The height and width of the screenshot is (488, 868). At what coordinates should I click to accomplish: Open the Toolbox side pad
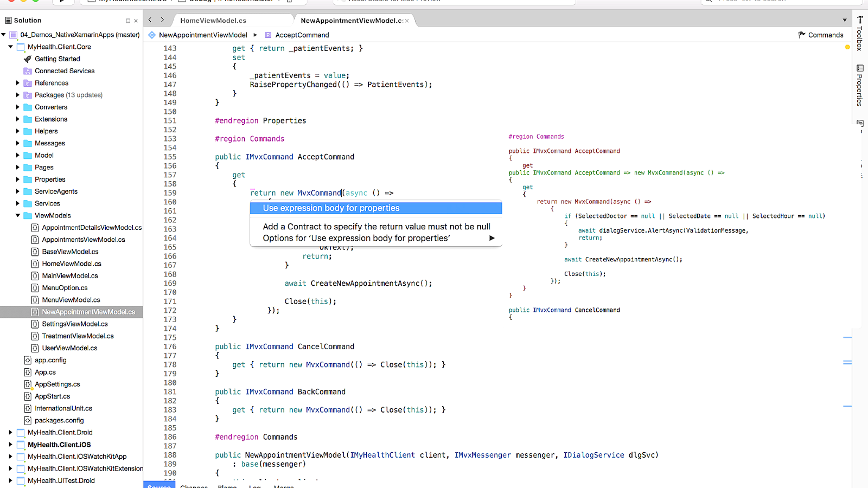860,34
